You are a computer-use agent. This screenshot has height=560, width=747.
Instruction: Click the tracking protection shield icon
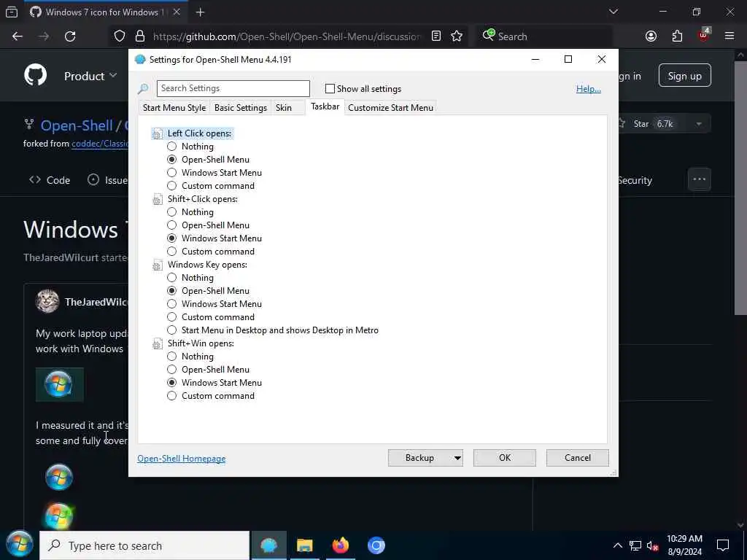[120, 36]
